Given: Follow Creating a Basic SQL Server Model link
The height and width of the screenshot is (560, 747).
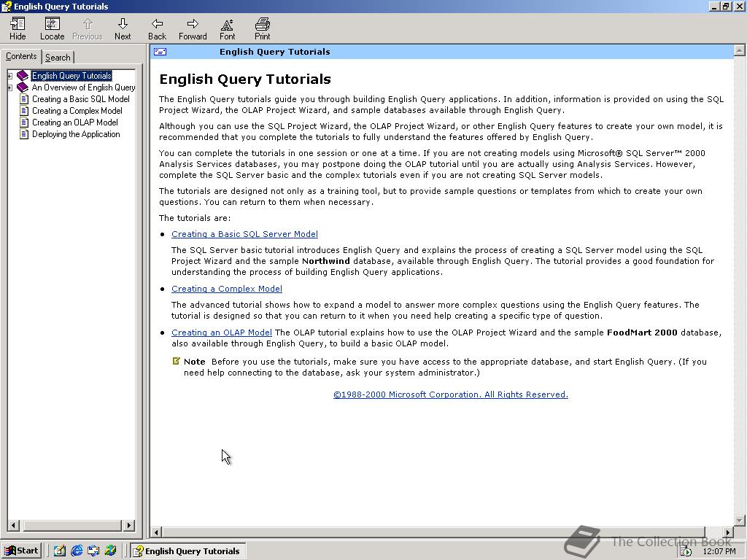Looking at the screenshot, I should [x=244, y=234].
